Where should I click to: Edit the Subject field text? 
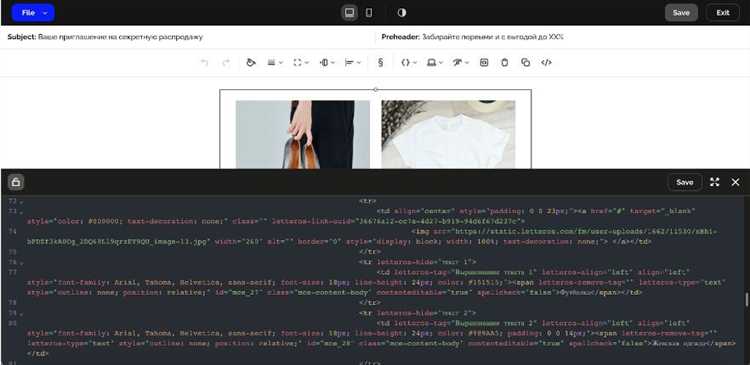tap(121, 37)
